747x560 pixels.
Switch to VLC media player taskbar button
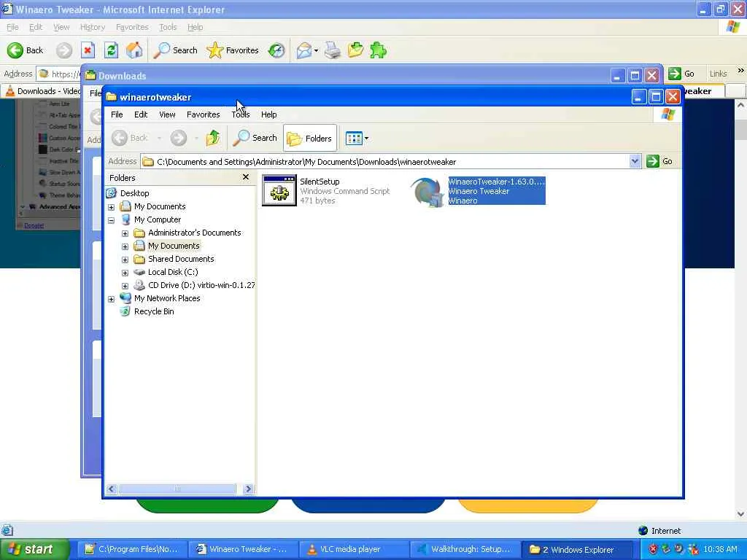click(x=354, y=549)
